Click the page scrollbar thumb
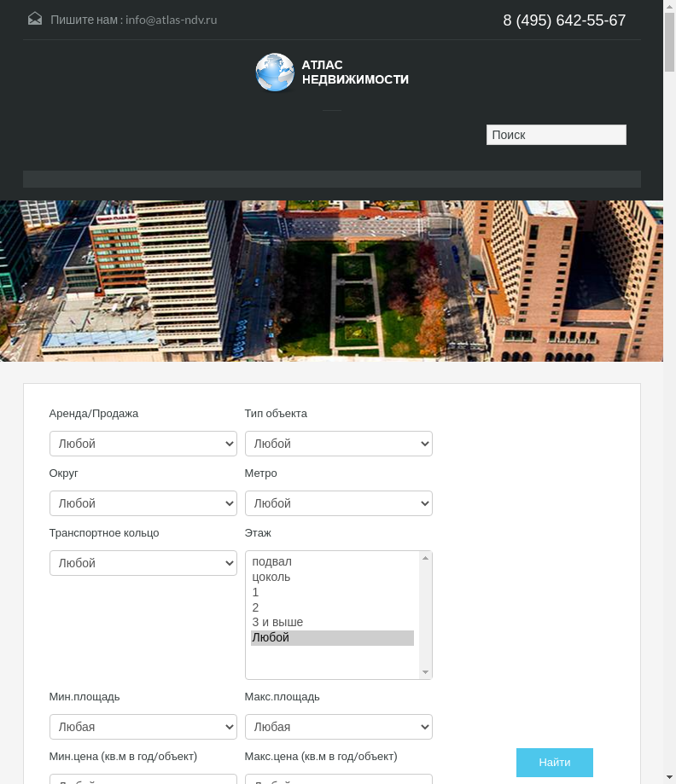Image resolution: width=676 pixels, height=784 pixels. click(669, 43)
